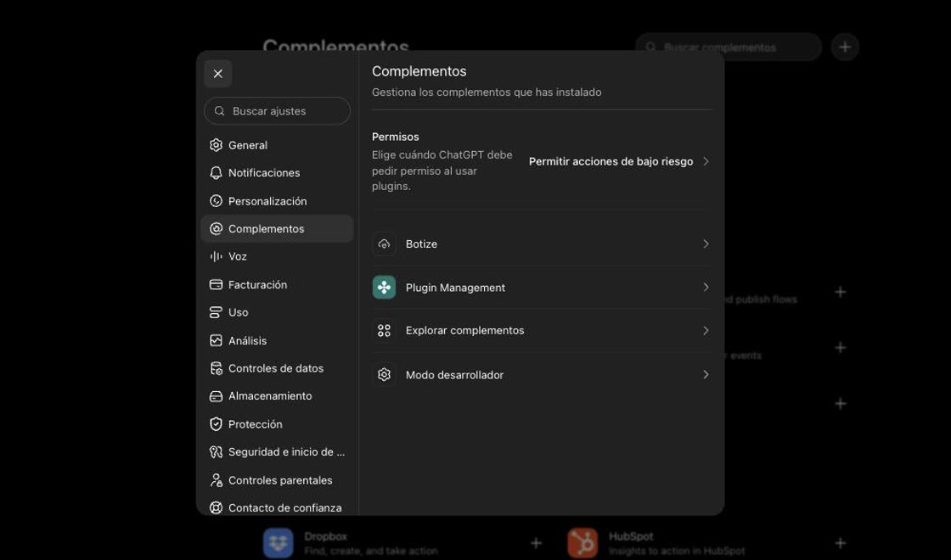Click the Voz waveform icon

pos(216,256)
